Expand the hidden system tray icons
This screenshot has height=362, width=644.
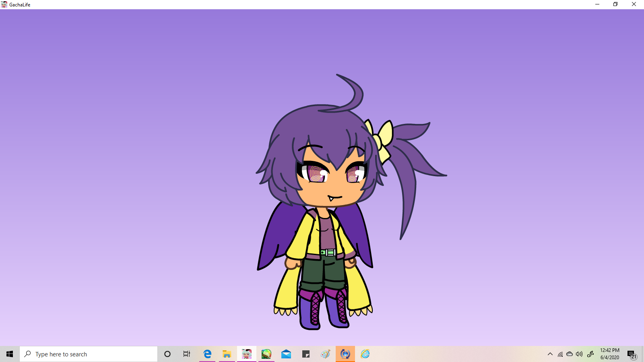tap(550, 354)
